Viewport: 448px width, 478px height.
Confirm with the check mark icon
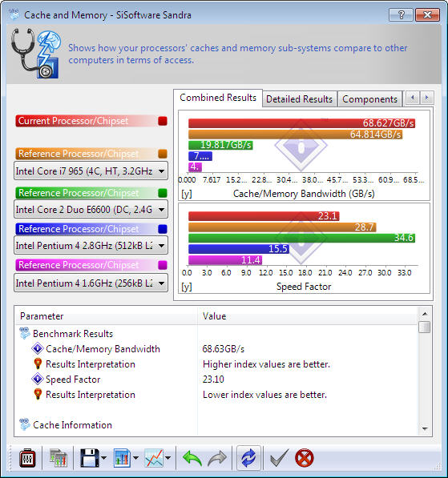pyautogui.click(x=279, y=458)
